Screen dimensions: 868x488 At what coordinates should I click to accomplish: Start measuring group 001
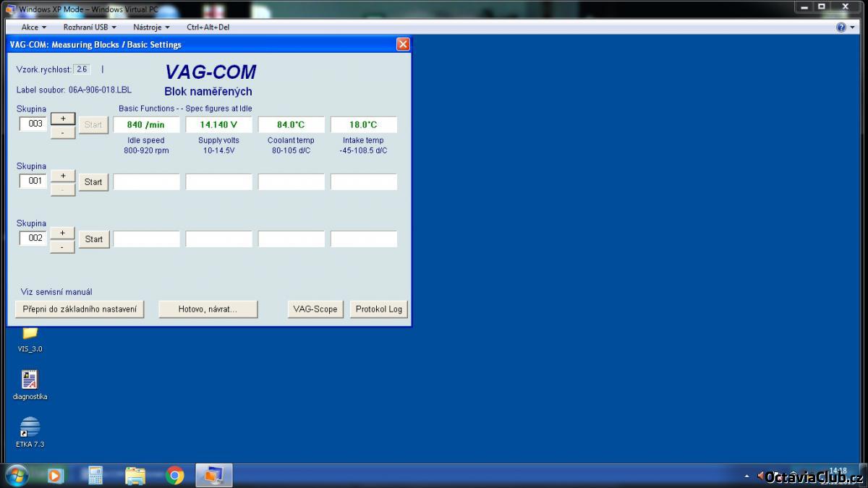pos(93,182)
